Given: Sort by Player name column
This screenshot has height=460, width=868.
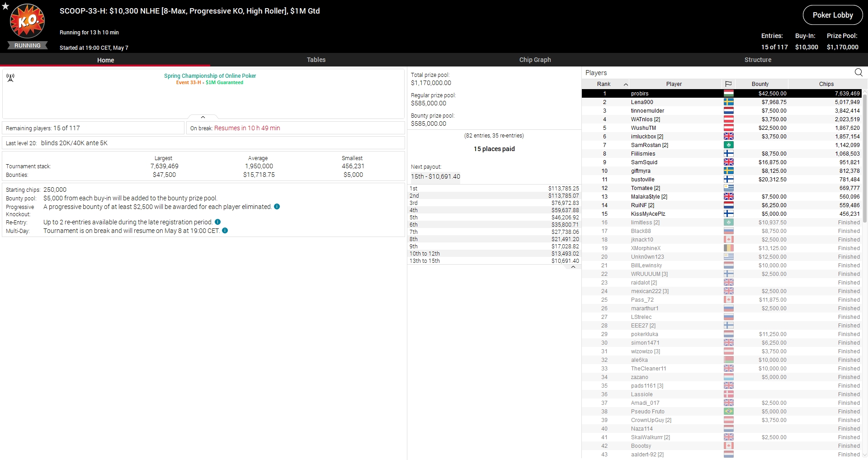Looking at the screenshot, I should [x=674, y=84].
